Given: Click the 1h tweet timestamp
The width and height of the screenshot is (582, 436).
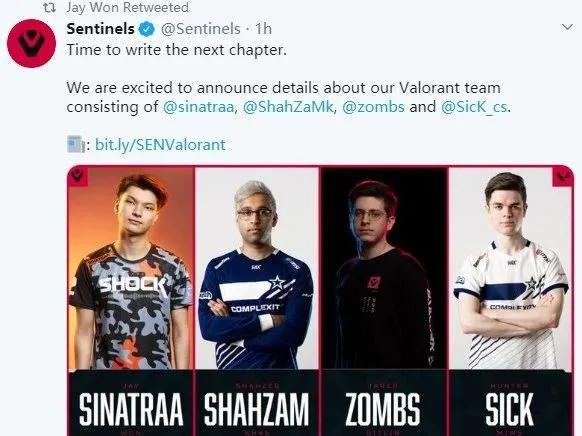Looking at the screenshot, I should point(264,29).
